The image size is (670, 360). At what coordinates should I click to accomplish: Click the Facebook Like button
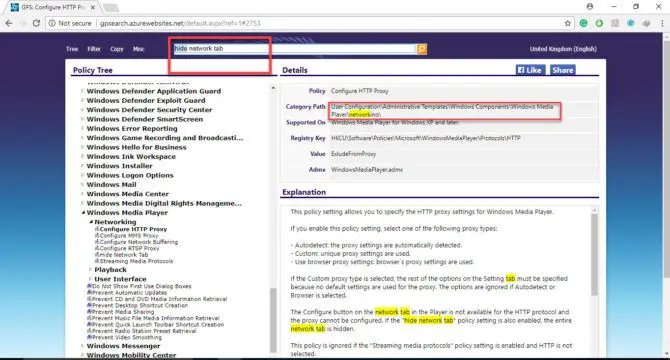pos(530,70)
